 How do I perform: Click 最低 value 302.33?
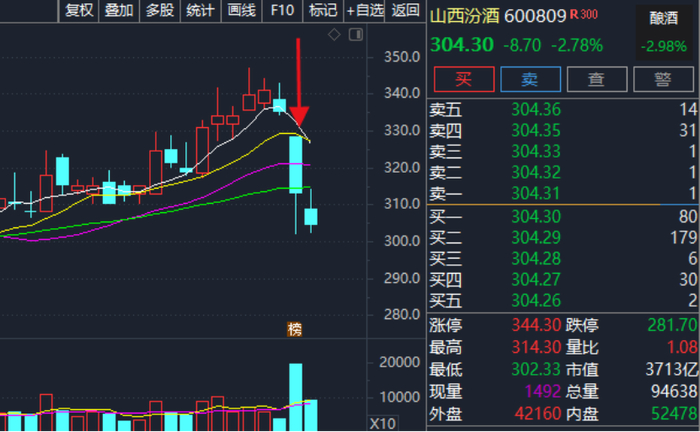click(x=536, y=369)
